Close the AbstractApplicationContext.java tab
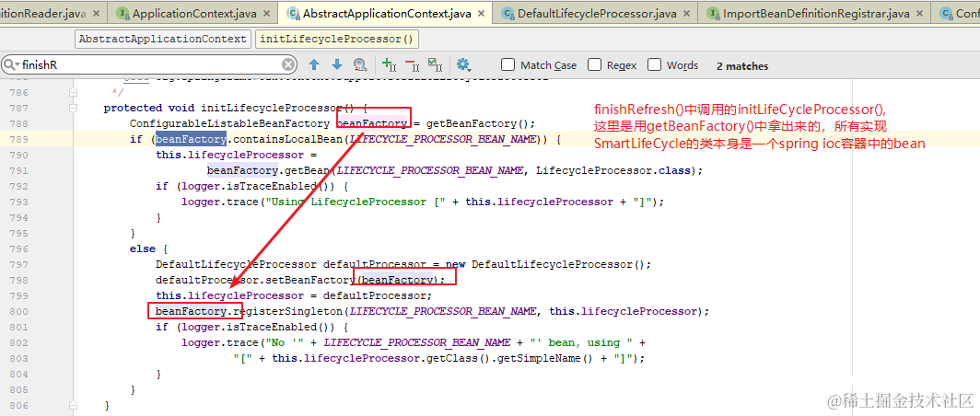This screenshot has width=980, height=416. 481,14
